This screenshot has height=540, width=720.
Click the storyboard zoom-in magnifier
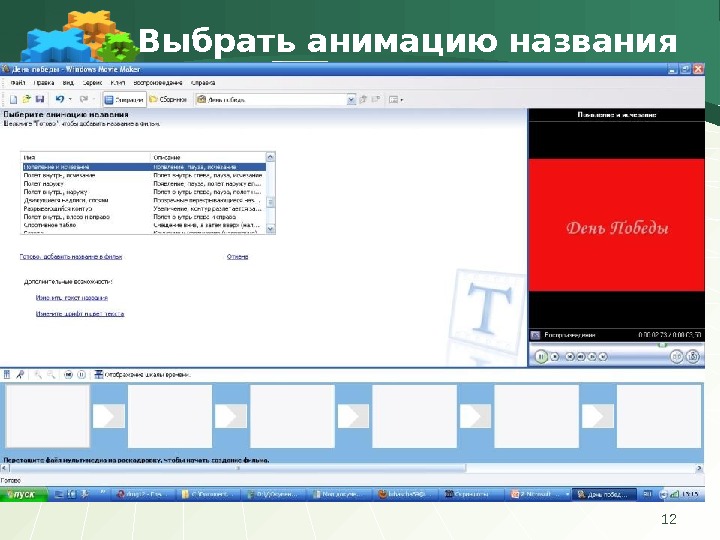click(x=38, y=375)
